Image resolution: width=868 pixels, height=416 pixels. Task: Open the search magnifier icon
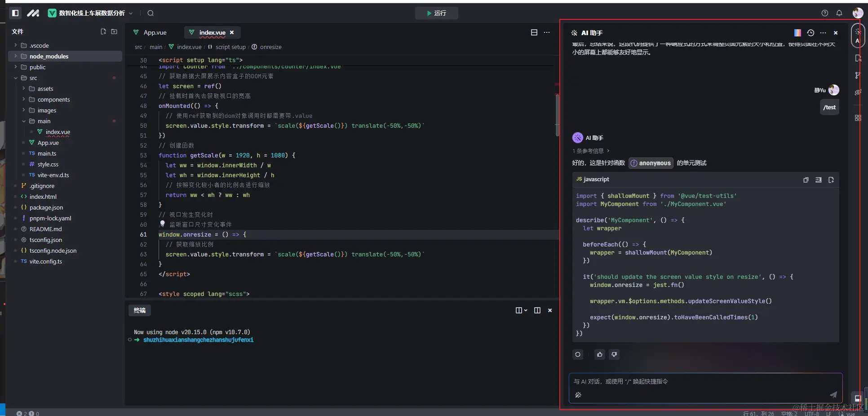[151, 13]
